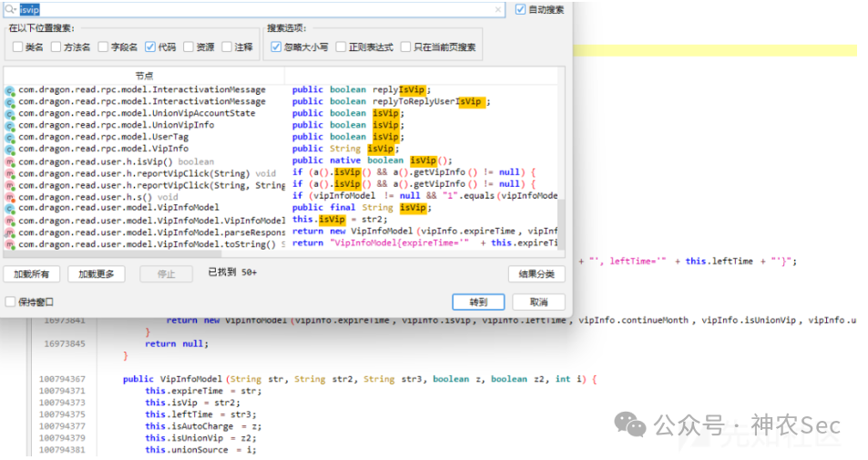
Task: Enable the 资源 search location
Action: (189, 47)
